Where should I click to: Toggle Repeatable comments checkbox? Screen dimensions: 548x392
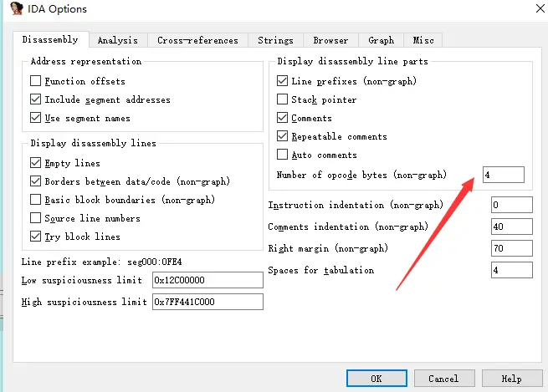click(x=283, y=136)
